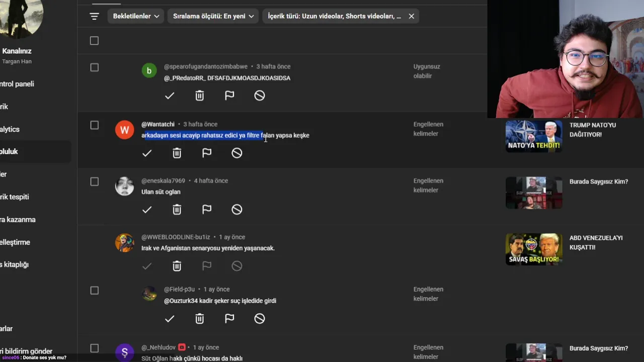Hide user @spearofugandantozimbabwe from channel
This screenshot has width=644, height=362.
(260, 96)
